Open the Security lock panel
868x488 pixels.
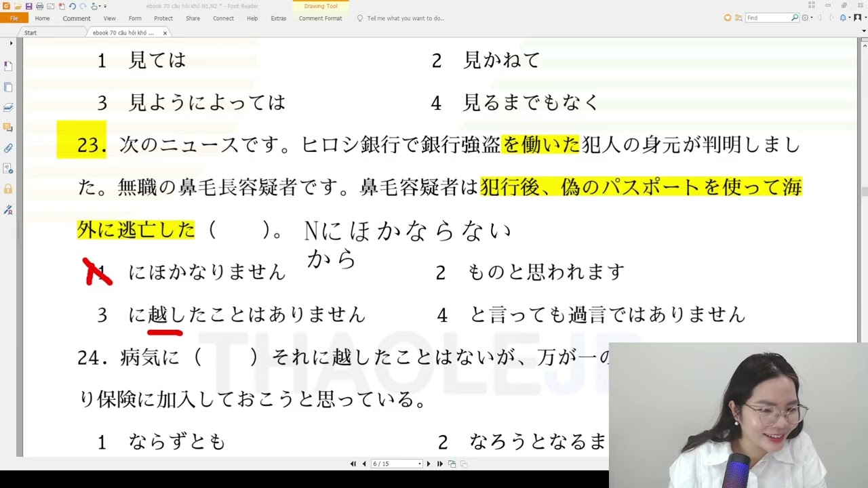point(8,188)
